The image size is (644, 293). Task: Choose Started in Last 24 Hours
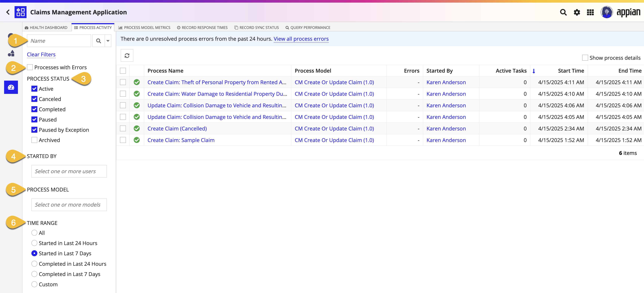click(34, 243)
